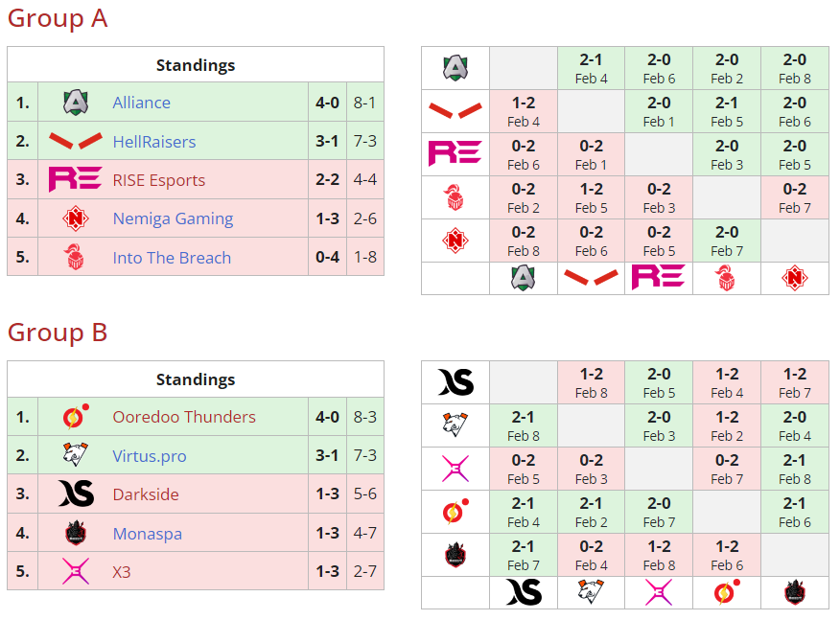Click the Alliance logo in the crosstable bottom row
This screenshot has height=620, width=840.
[523, 278]
